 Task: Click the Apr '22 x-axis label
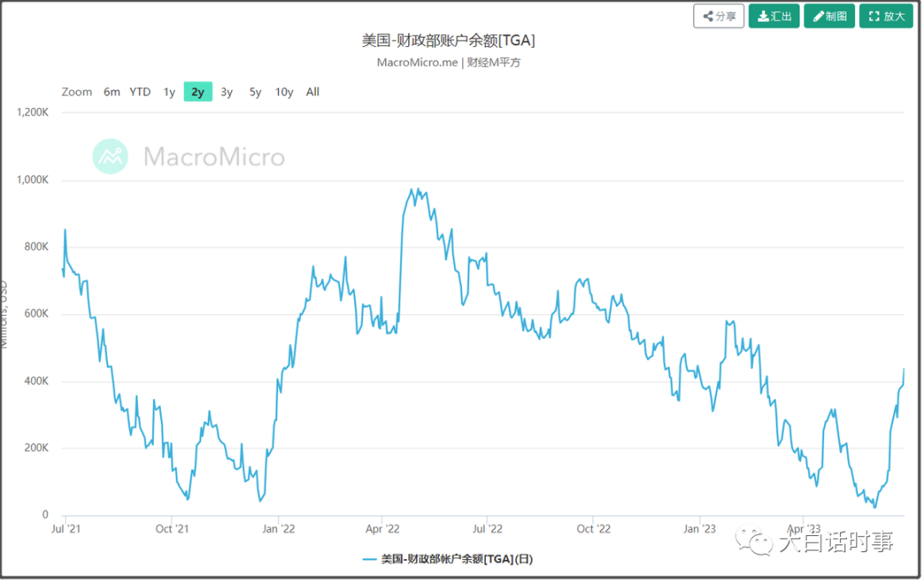(x=382, y=529)
